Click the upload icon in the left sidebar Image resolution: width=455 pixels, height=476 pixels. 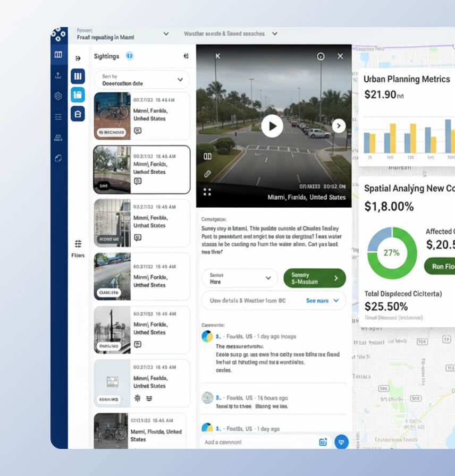[58, 75]
